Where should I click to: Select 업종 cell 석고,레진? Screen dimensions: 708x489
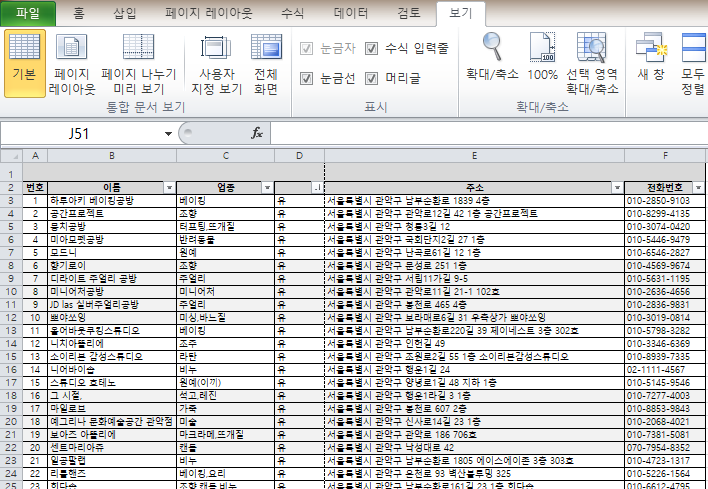point(225,396)
